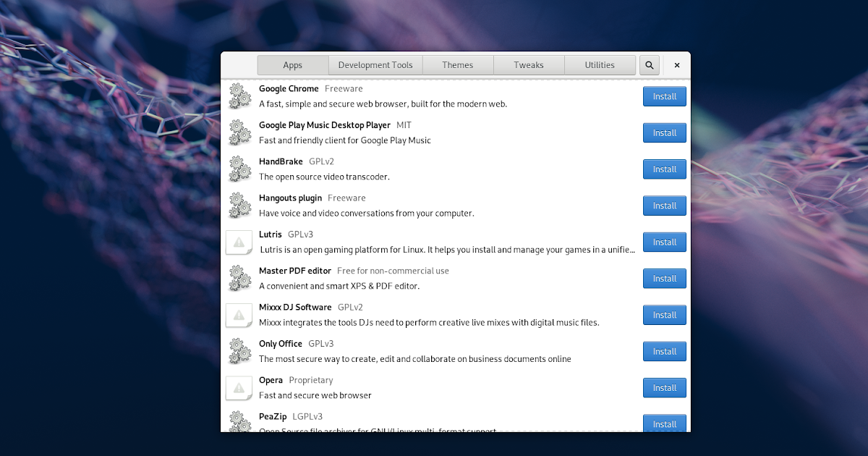Click the Master PDF editor icon
Screen dimensions: 868x456
tap(239, 278)
